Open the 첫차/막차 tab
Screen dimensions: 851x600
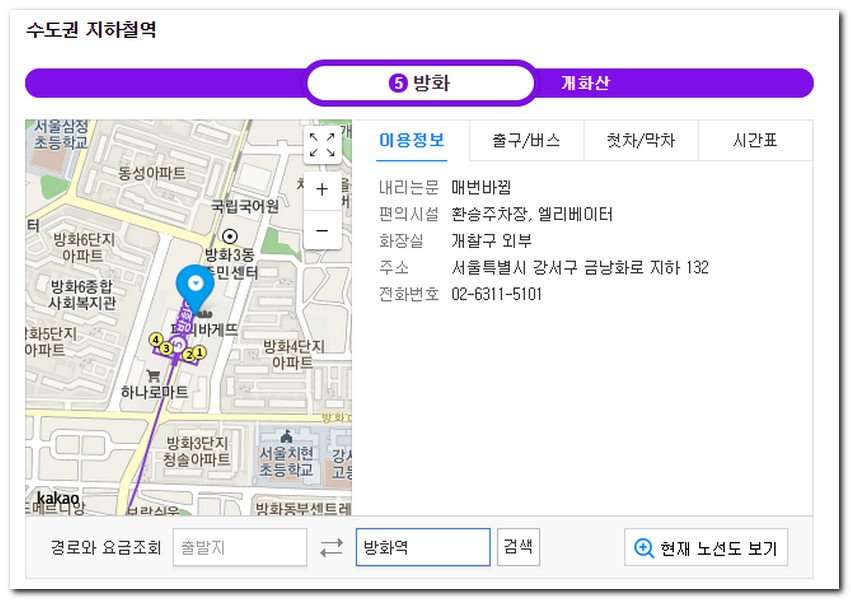click(640, 141)
